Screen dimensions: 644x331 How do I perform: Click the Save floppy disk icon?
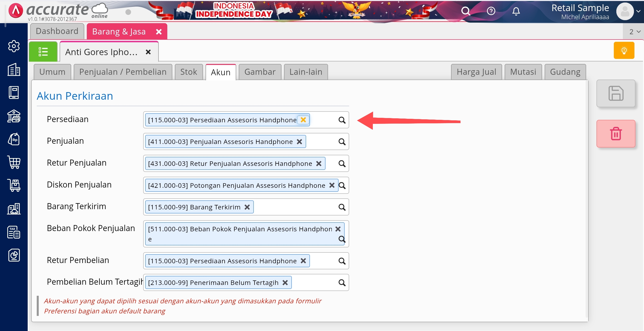616,93
